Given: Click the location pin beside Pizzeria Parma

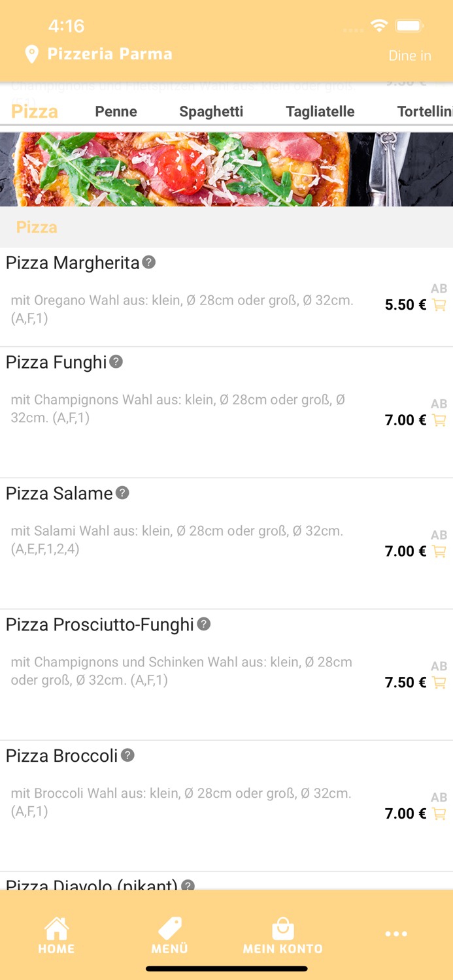Looking at the screenshot, I should [31, 55].
